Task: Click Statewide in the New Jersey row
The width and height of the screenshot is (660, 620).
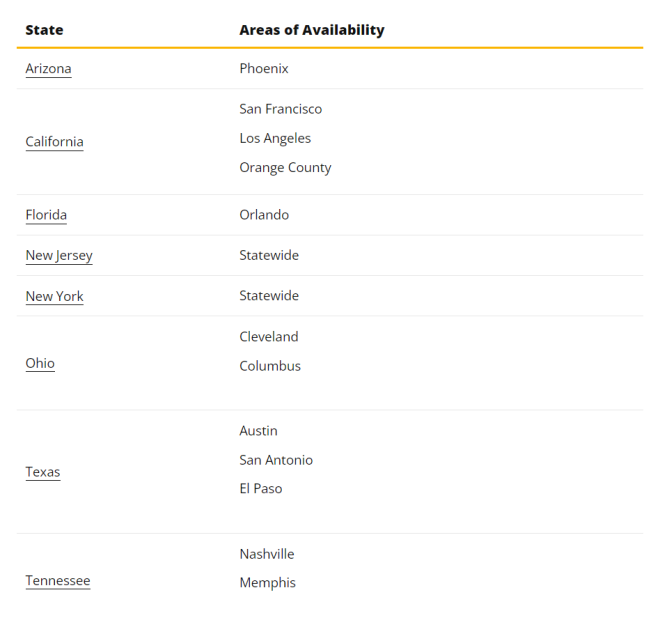Action: coord(269,255)
